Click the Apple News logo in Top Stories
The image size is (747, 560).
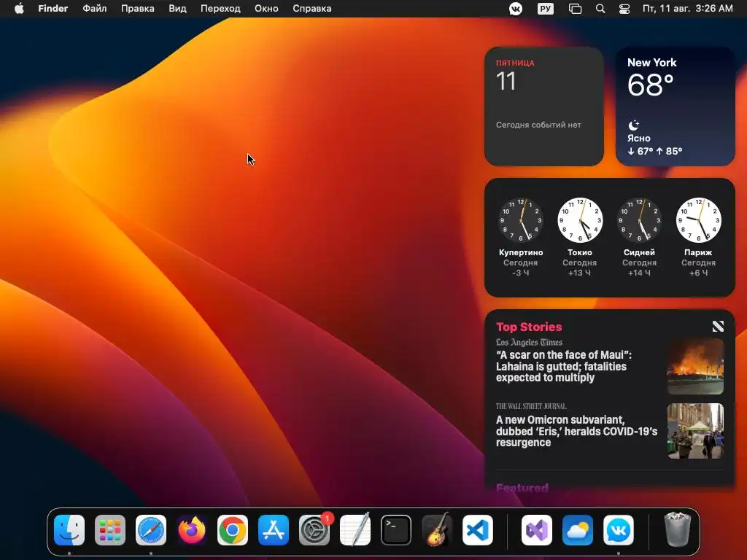click(x=718, y=326)
